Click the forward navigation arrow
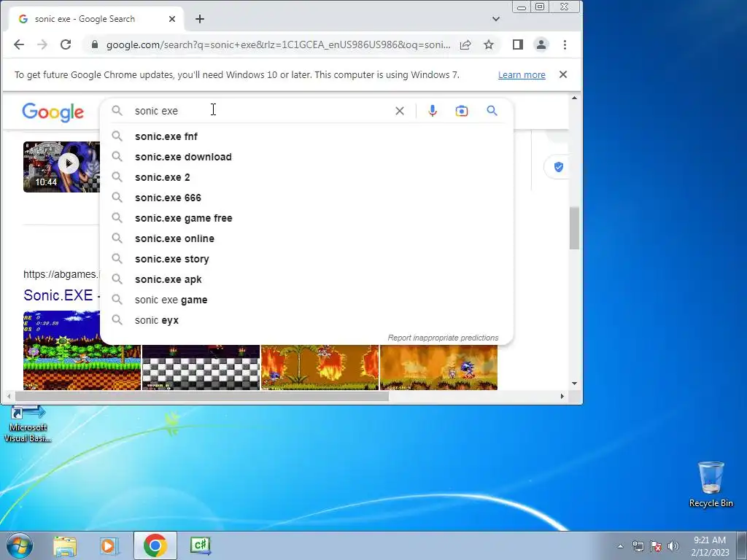The image size is (747, 560). (x=42, y=44)
